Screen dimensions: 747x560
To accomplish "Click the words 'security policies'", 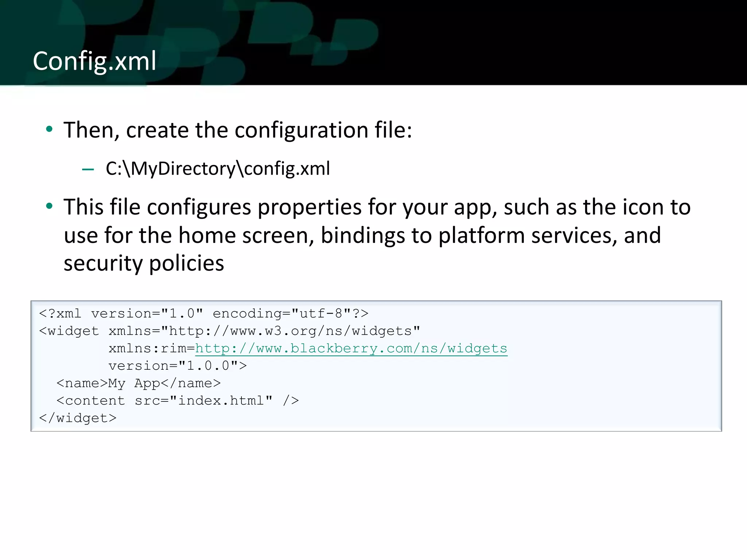I will [x=144, y=264].
